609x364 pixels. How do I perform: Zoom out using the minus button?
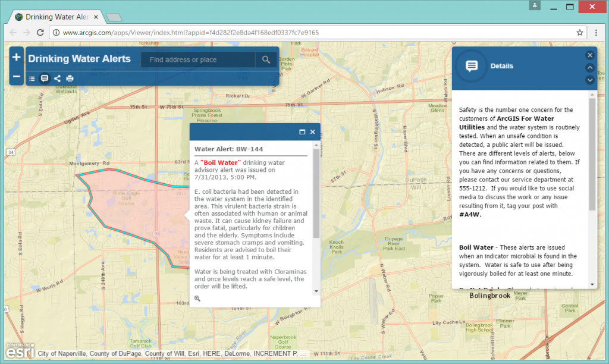coord(15,77)
